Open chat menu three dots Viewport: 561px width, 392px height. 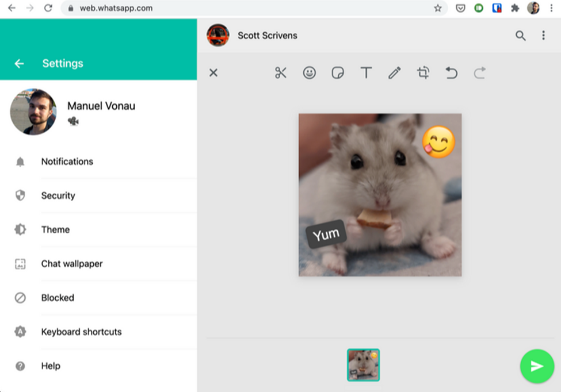(x=543, y=36)
